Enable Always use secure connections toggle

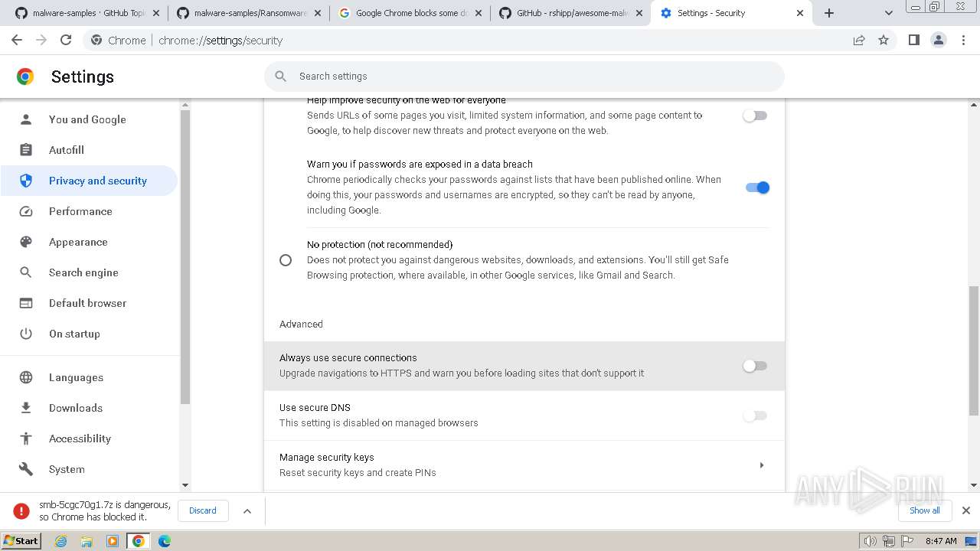[755, 366]
